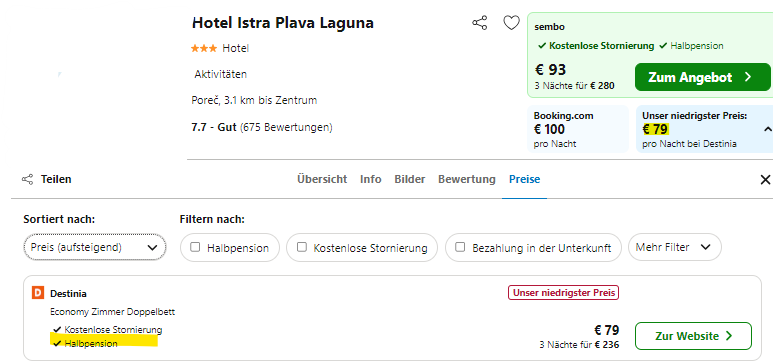The image size is (773, 361).
Task: Click the share icon beside hotel title
Action: [x=479, y=23]
